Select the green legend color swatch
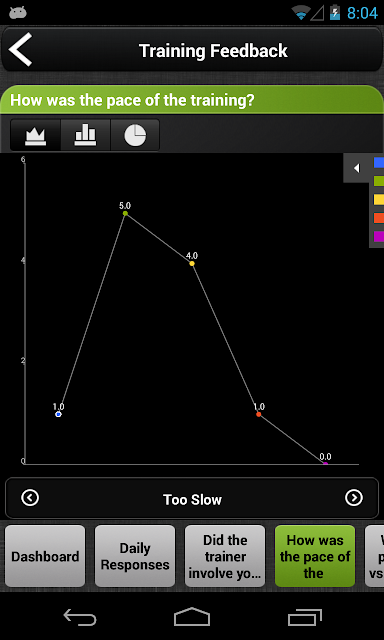Image resolution: width=384 pixels, height=640 pixels. [379, 181]
